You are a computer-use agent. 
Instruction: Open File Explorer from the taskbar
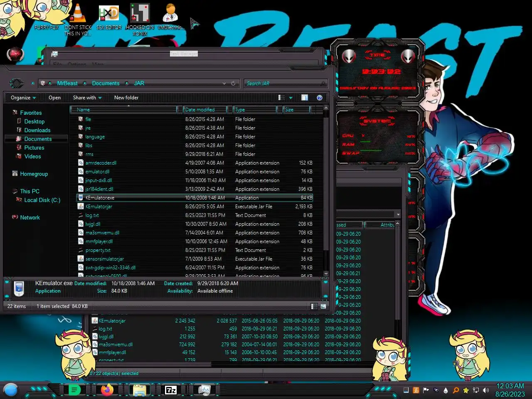139,390
